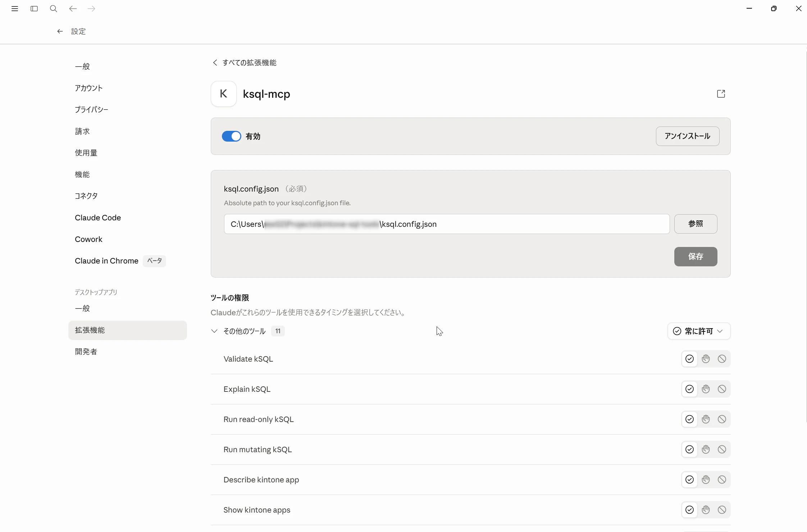The height and width of the screenshot is (532, 807).
Task: Click the back arrow beside 設定
Action: coord(60,32)
